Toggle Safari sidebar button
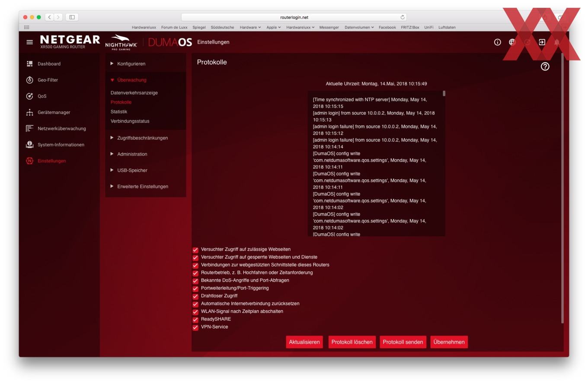The image size is (588, 384). [72, 17]
